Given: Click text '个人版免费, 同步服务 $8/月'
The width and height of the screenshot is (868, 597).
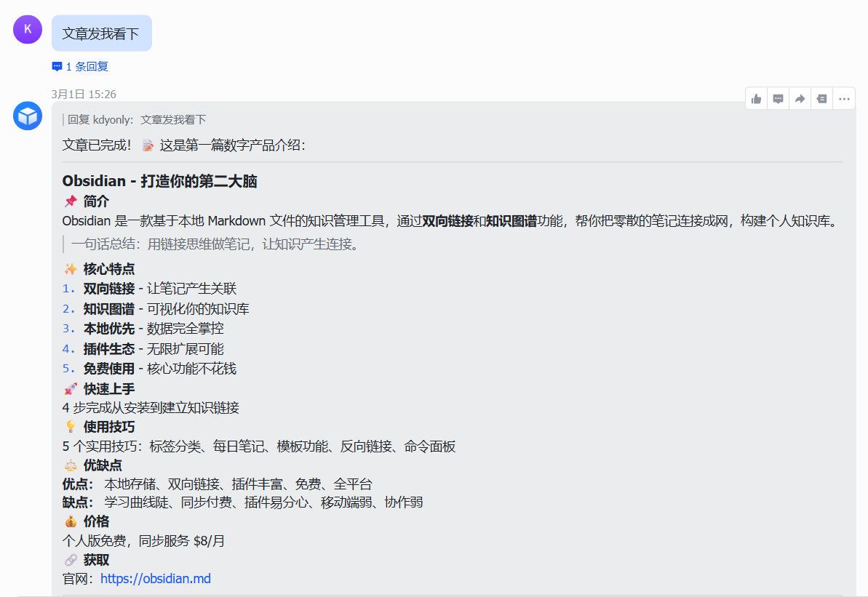Looking at the screenshot, I should [143, 541].
